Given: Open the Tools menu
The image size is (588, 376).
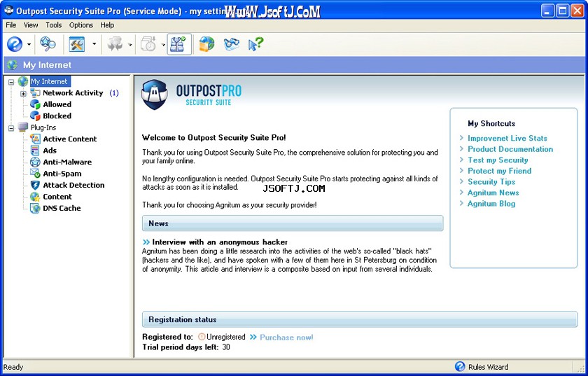Looking at the screenshot, I should [x=54, y=25].
